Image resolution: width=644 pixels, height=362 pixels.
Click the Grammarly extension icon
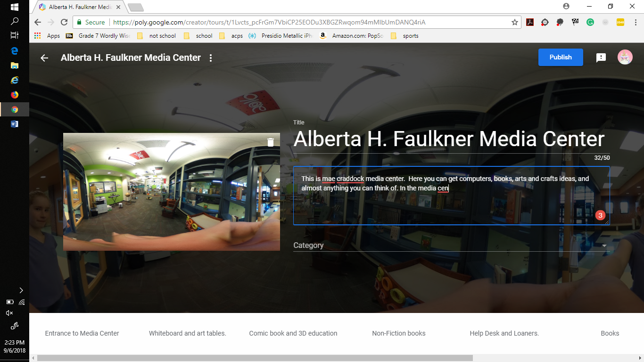(590, 22)
